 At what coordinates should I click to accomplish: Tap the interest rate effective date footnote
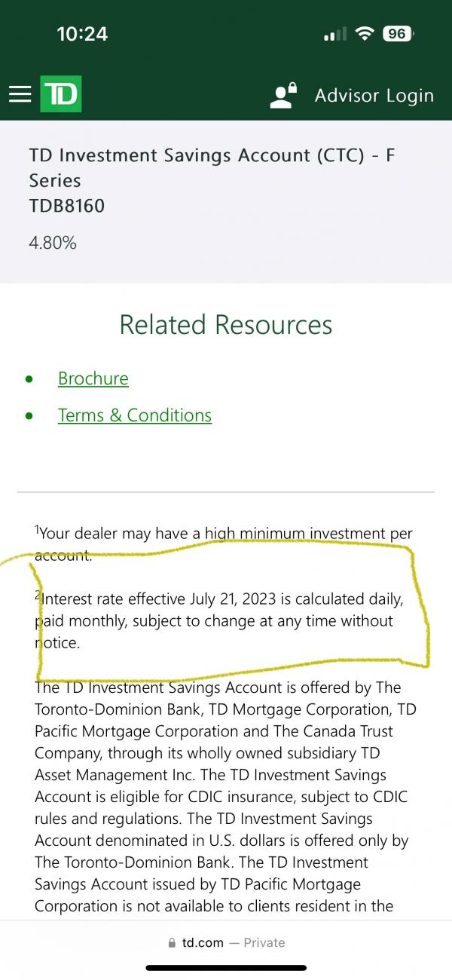click(x=218, y=621)
